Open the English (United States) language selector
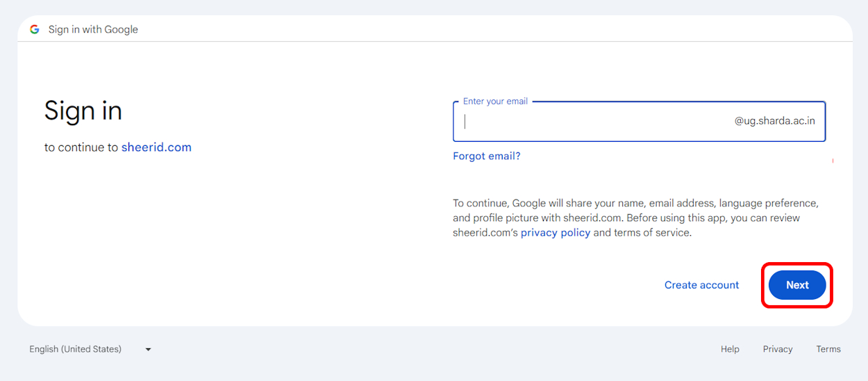 tap(75, 349)
